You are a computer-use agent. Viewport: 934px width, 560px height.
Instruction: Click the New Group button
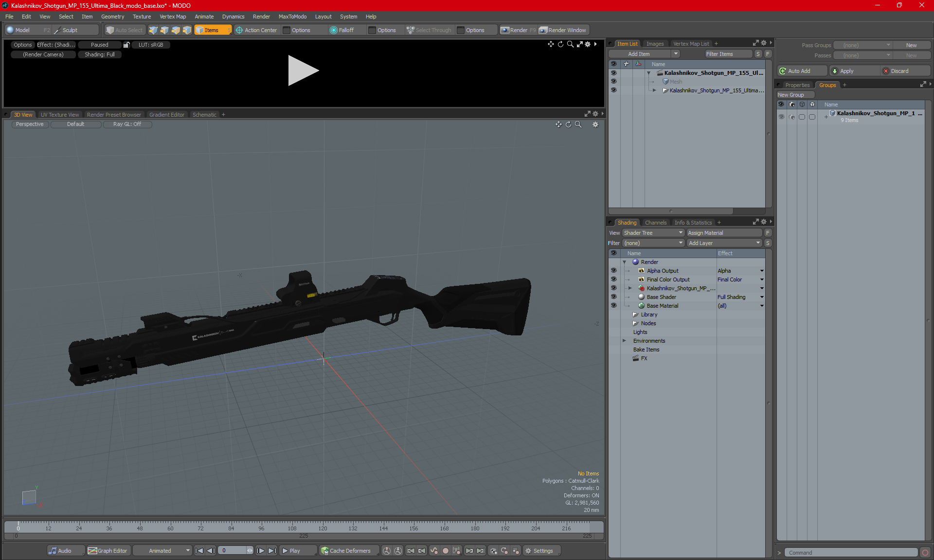[x=795, y=95]
